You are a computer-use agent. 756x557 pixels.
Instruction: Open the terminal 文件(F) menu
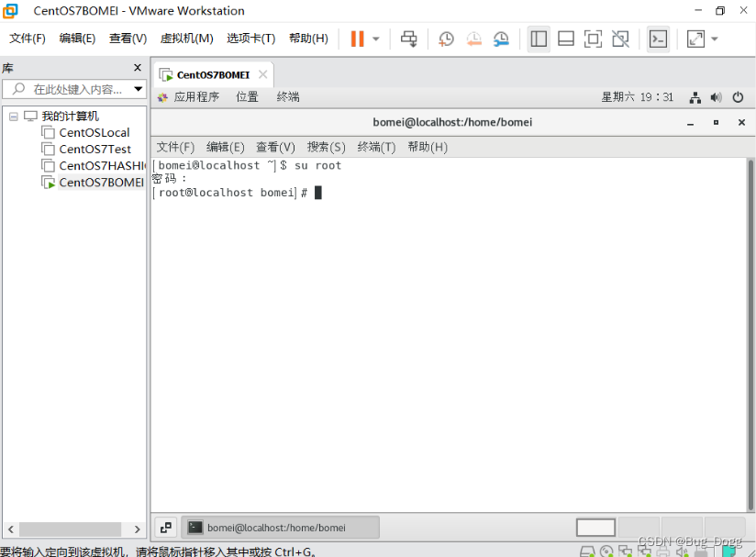coord(175,147)
